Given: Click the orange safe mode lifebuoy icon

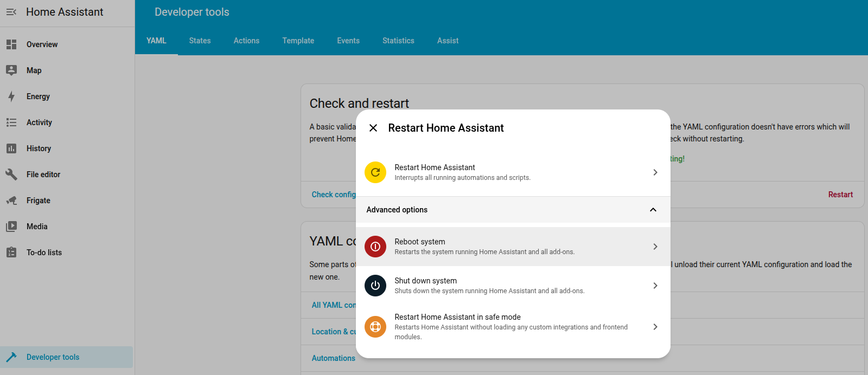Looking at the screenshot, I should [x=375, y=327].
